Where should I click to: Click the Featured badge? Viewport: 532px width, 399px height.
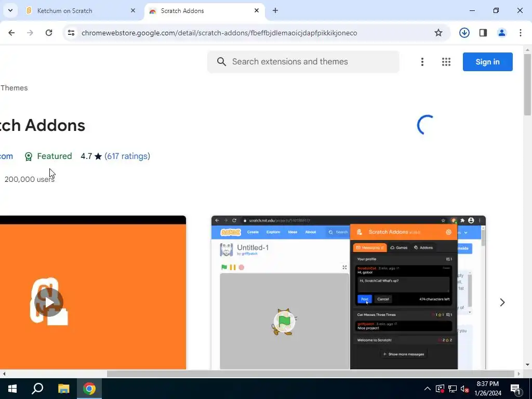tap(48, 156)
